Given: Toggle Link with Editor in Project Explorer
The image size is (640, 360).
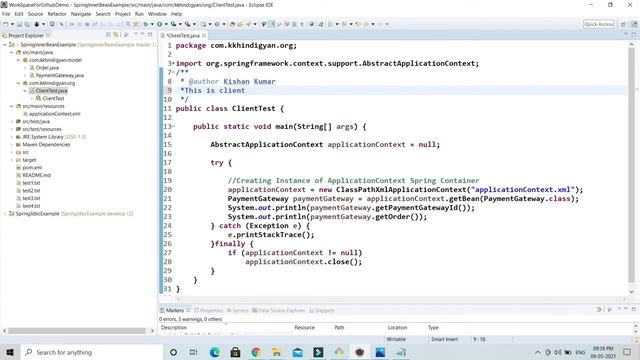Looking at the screenshot, I should tap(116, 35).
